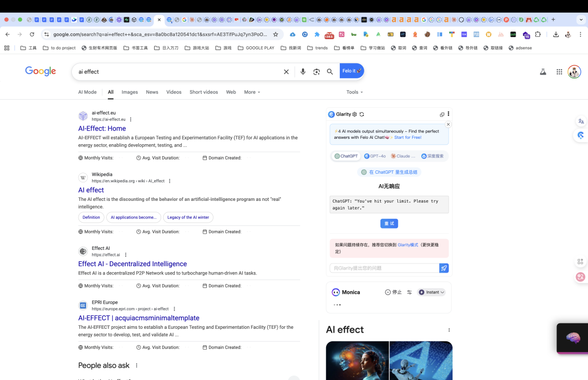The height and width of the screenshot is (380, 588).
Task: Click the Felo it button
Action: (352, 71)
